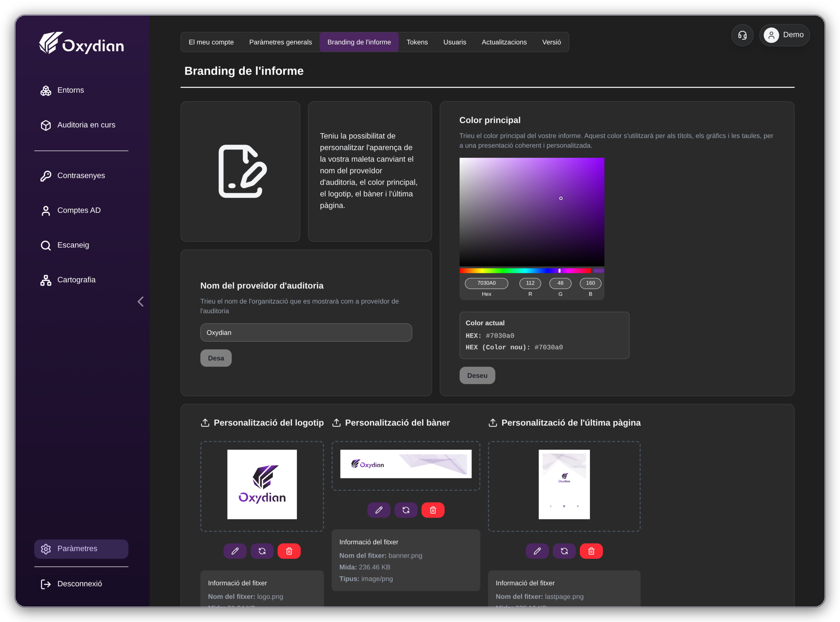
Task: Click the provider name field showing Oxydian
Action: click(306, 333)
